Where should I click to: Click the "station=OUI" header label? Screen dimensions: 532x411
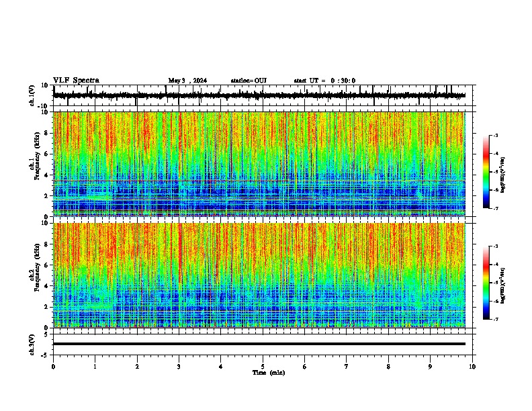click(x=249, y=81)
